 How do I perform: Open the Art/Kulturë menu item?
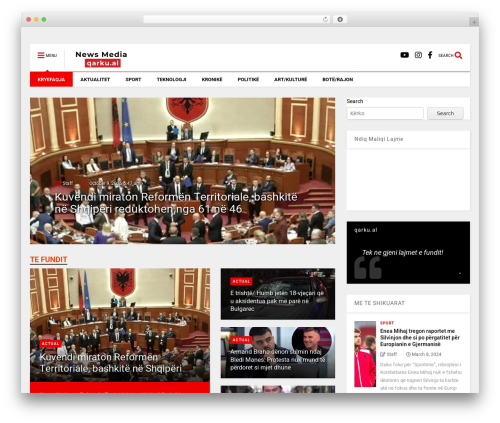tap(290, 79)
